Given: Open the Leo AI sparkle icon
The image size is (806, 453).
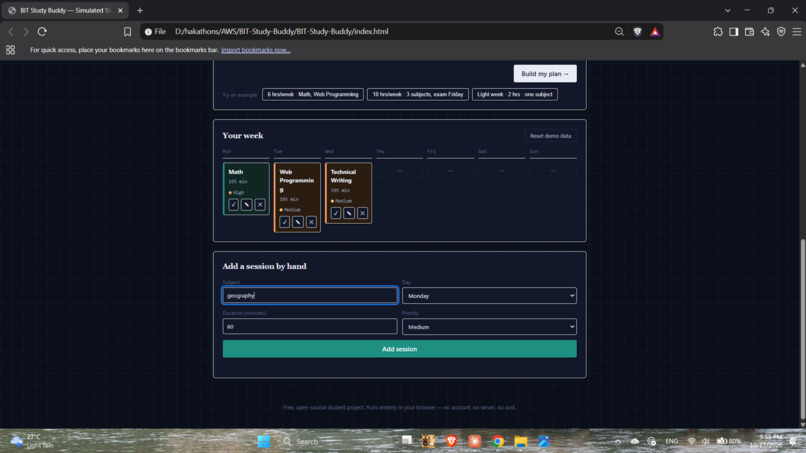Looking at the screenshot, I should (x=765, y=31).
